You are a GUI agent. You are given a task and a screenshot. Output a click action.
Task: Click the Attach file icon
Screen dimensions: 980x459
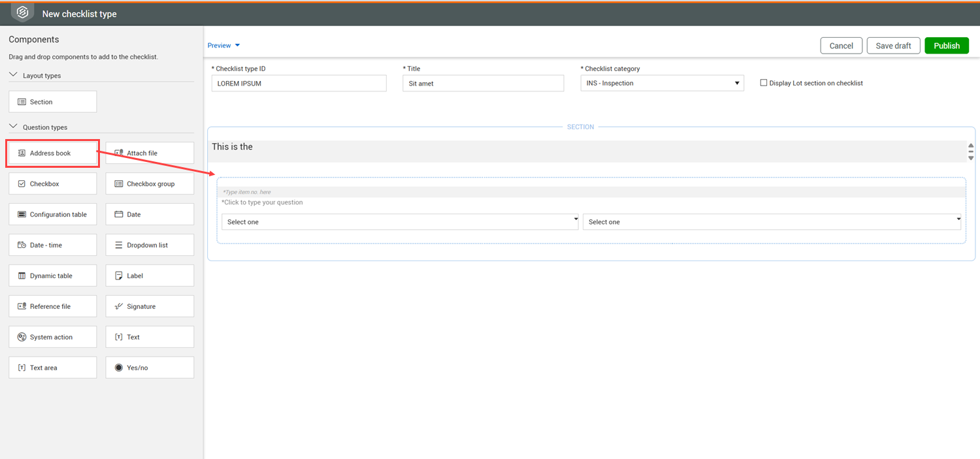point(119,153)
